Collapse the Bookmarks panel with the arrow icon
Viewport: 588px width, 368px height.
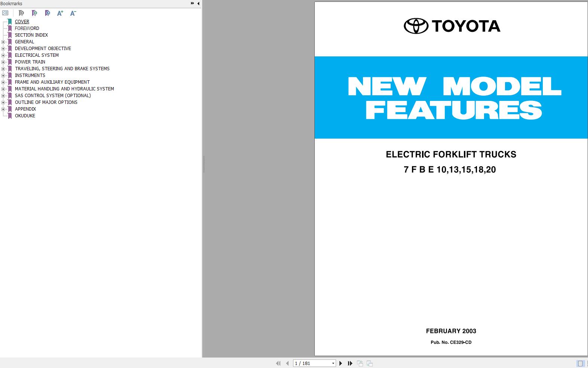pyautogui.click(x=198, y=3)
